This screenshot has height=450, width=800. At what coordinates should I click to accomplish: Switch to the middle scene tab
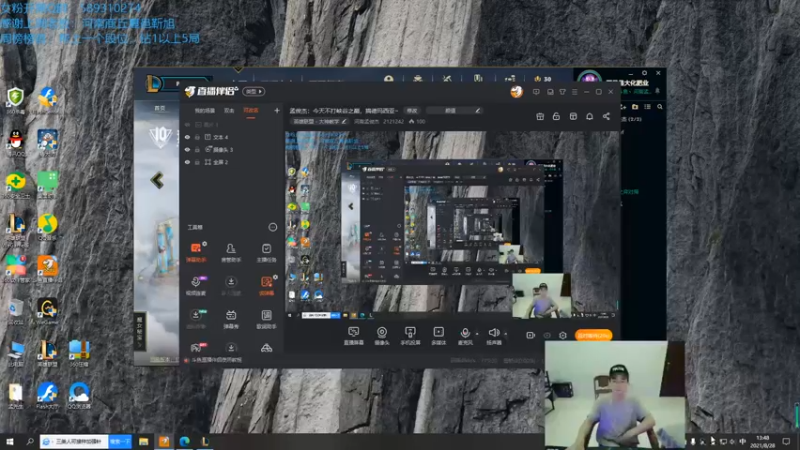point(229,110)
